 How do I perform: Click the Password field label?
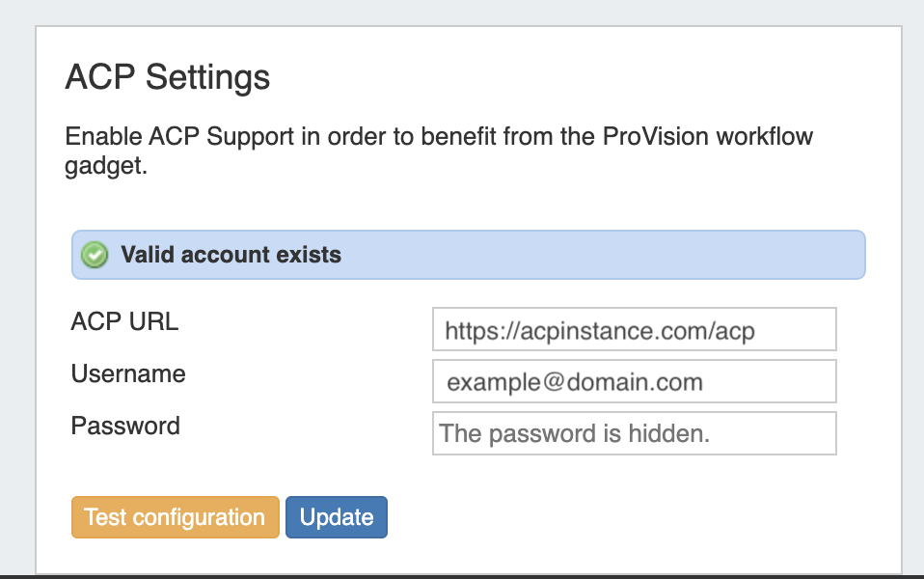(125, 426)
